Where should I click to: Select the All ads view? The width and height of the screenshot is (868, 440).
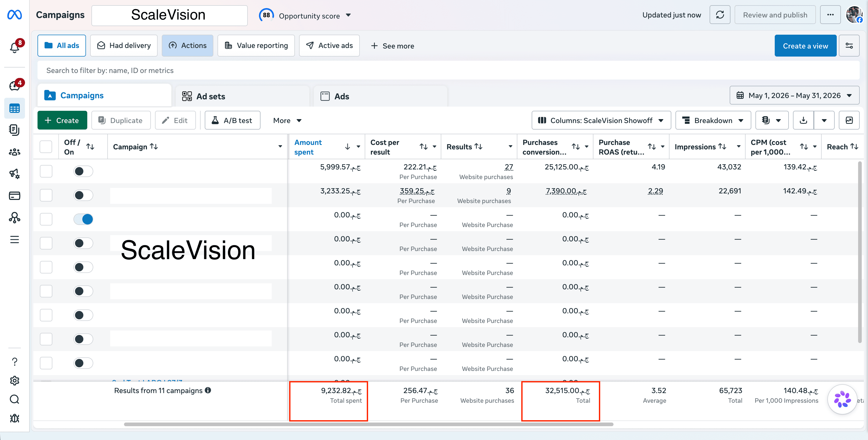click(x=62, y=46)
